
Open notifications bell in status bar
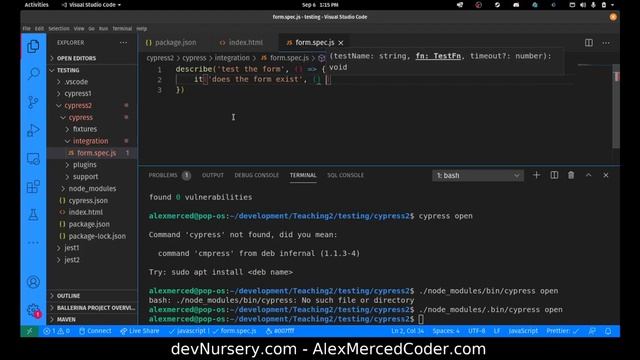click(x=608, y=331)
